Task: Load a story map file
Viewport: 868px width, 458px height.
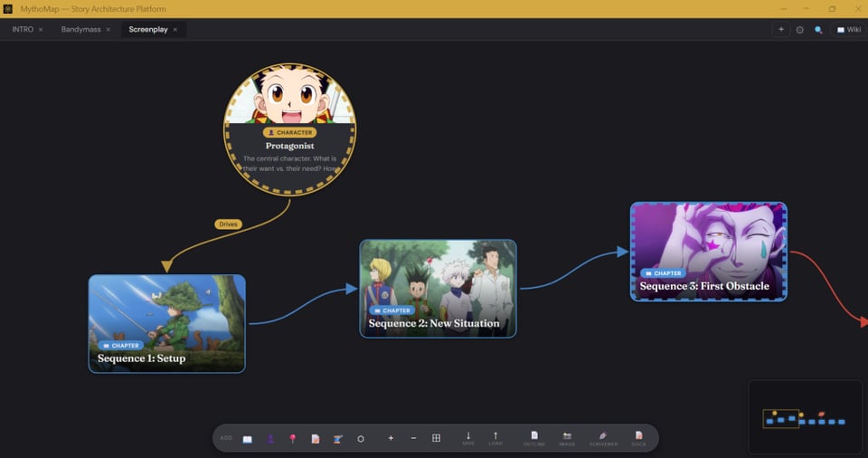Action: tap(495, 439)
